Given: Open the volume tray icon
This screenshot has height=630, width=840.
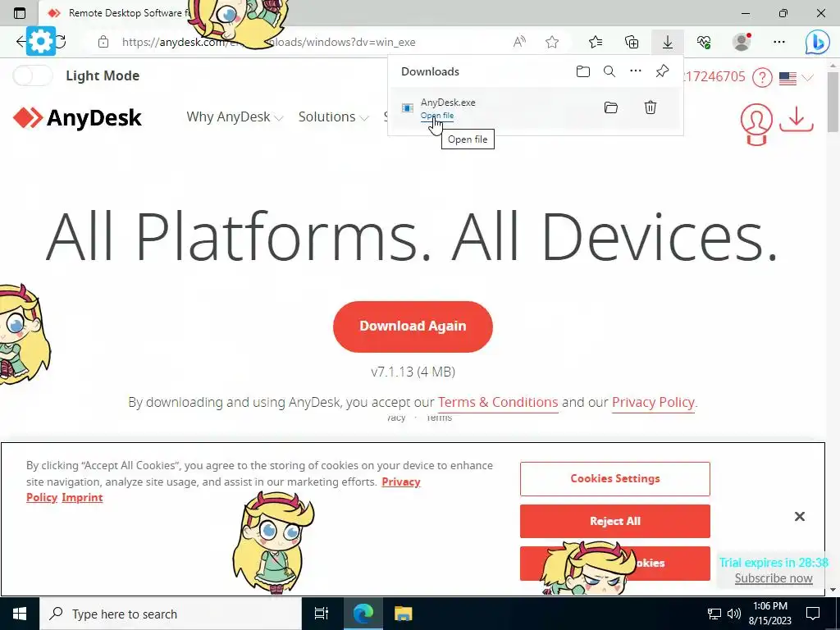Looking at the screenshot, I should pos(734,614).
